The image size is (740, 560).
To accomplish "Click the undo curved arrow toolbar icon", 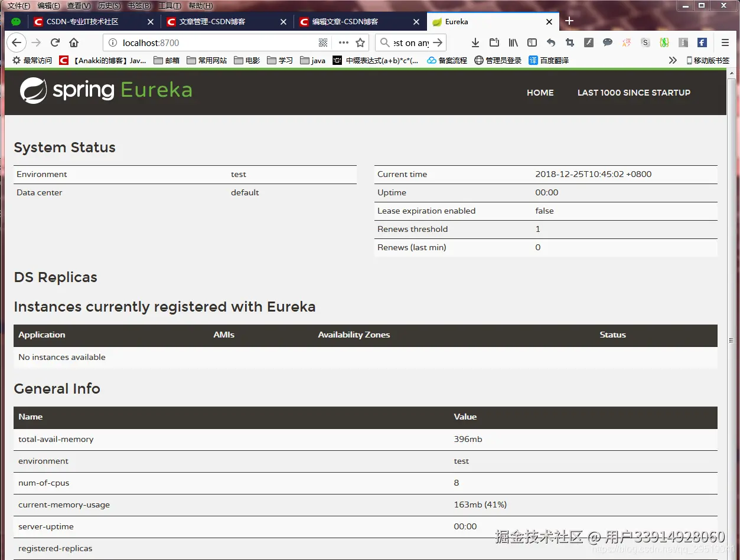I will point(551,42).
